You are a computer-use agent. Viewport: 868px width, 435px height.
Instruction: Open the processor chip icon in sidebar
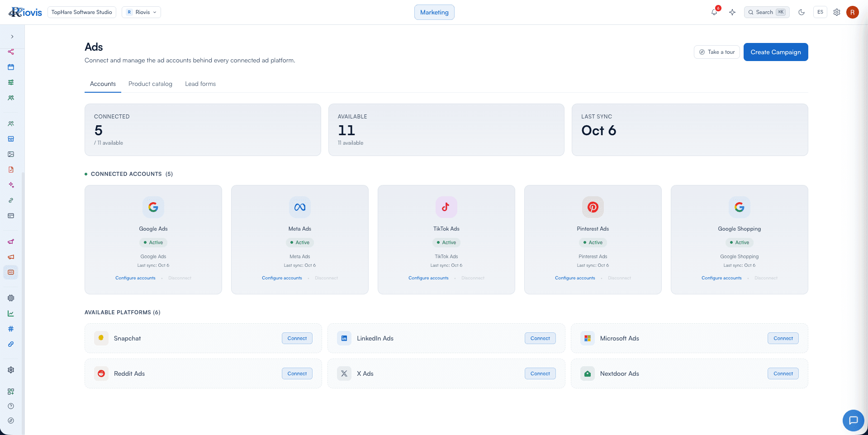(x=11, y=298)
